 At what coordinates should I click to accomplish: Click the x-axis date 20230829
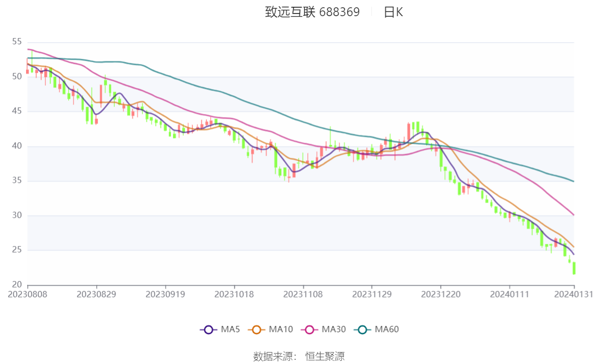(x=96, y=295)
